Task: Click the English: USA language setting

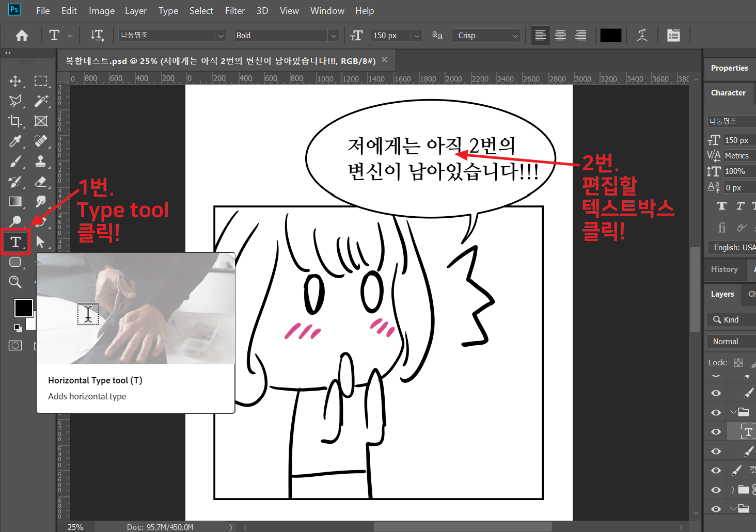Action: tap(731, 247)
